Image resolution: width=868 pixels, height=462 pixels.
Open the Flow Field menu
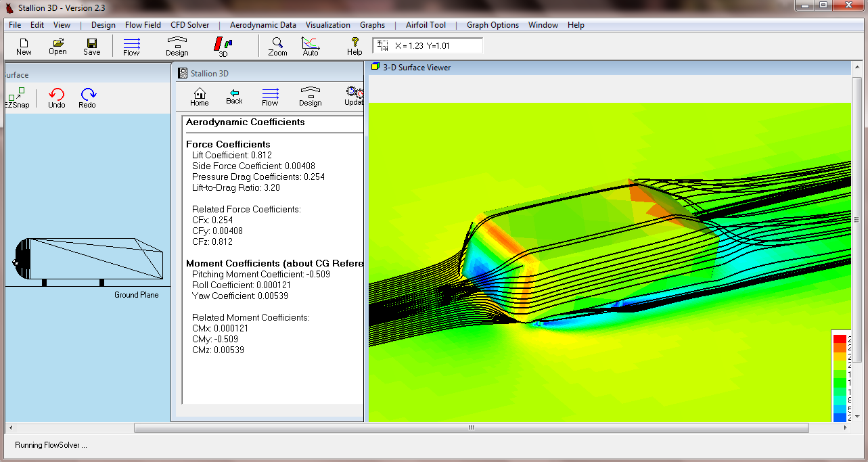143,25
